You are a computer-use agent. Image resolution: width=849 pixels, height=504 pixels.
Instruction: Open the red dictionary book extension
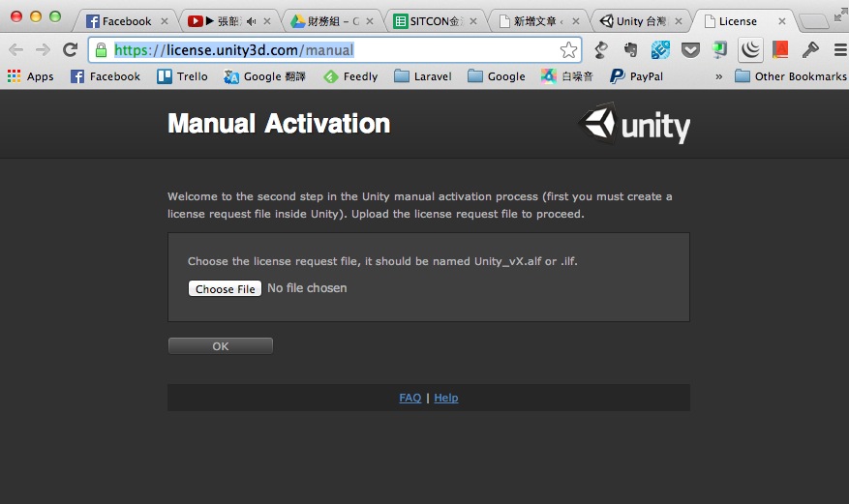pos(780,50)
